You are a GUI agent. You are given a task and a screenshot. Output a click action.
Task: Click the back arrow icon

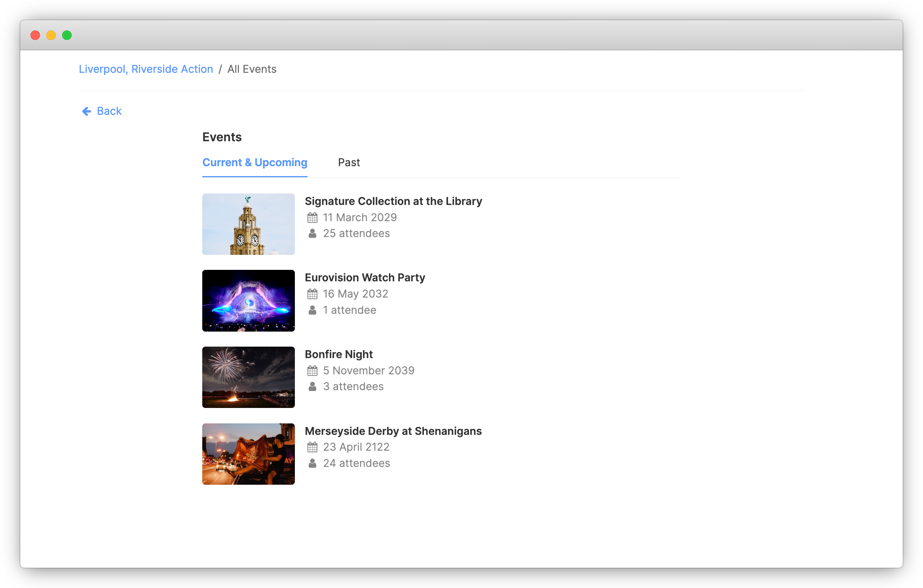pos(86,111)
